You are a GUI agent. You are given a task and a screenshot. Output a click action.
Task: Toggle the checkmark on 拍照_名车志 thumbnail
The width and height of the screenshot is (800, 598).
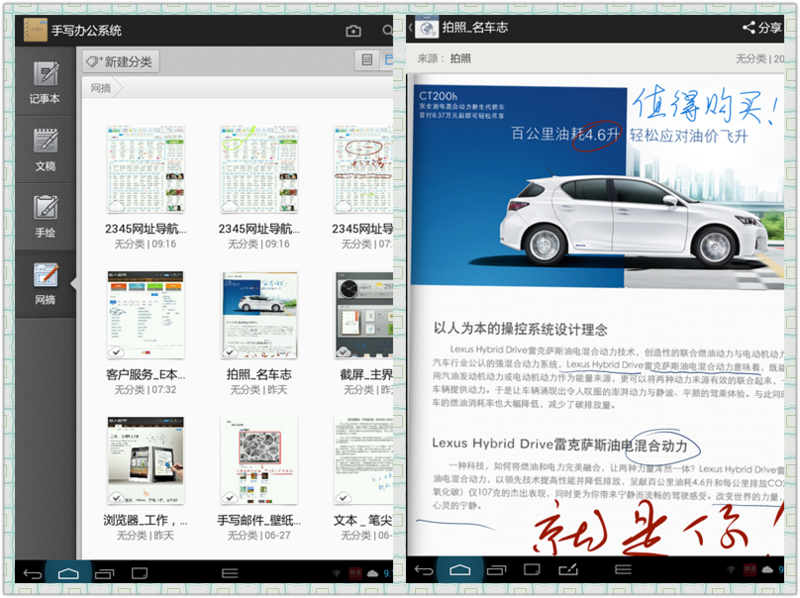[x=230, y=352]
